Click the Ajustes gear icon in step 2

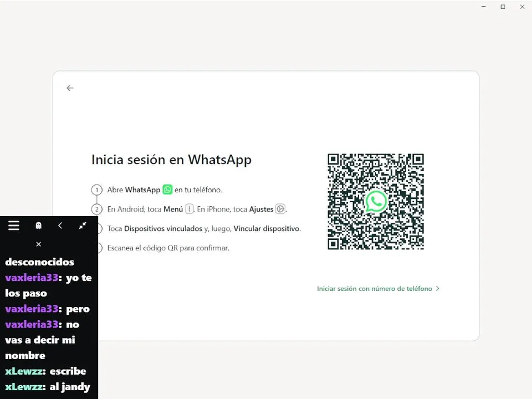click(x=280, y=209)
